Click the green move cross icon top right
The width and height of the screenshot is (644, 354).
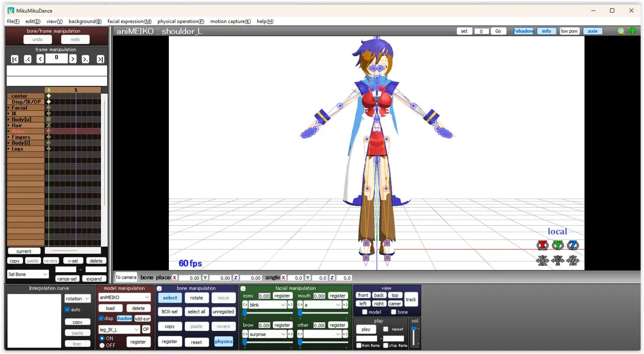632,31
